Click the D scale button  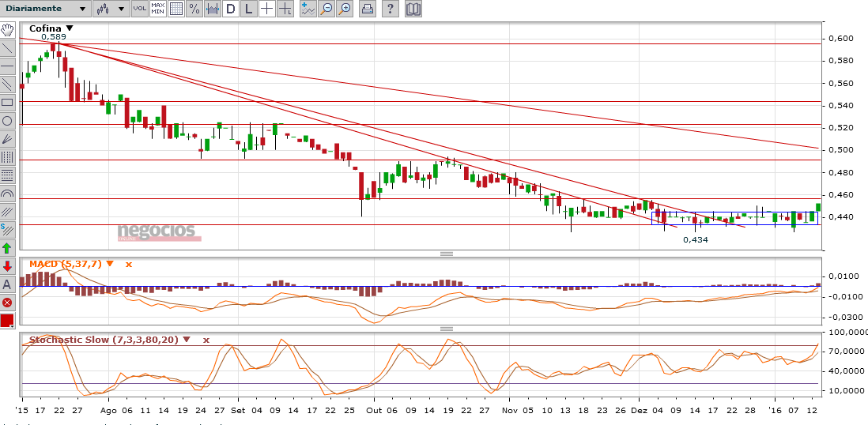230,9
